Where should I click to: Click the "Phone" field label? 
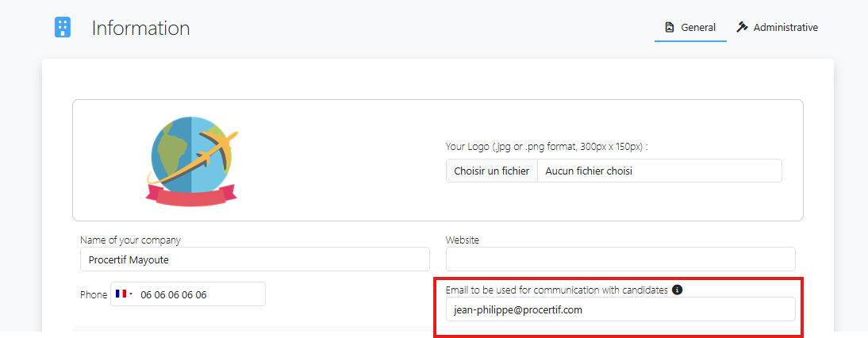coord(93,294)
